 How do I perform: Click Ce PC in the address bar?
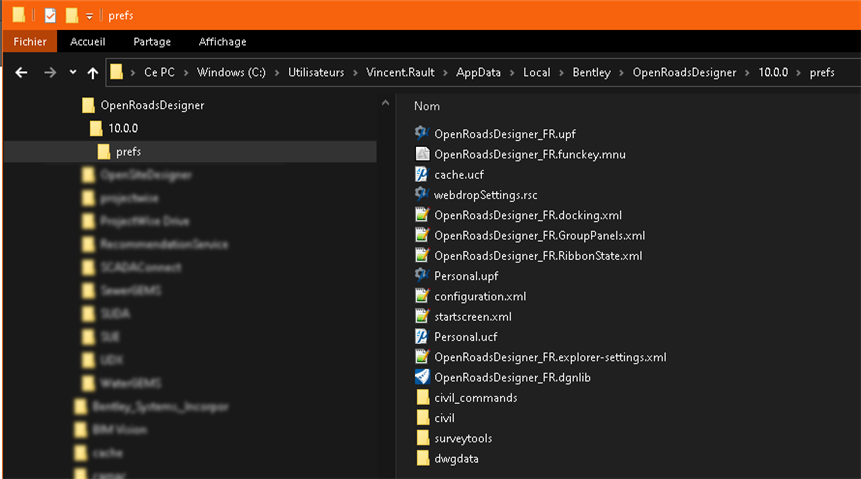159,73
